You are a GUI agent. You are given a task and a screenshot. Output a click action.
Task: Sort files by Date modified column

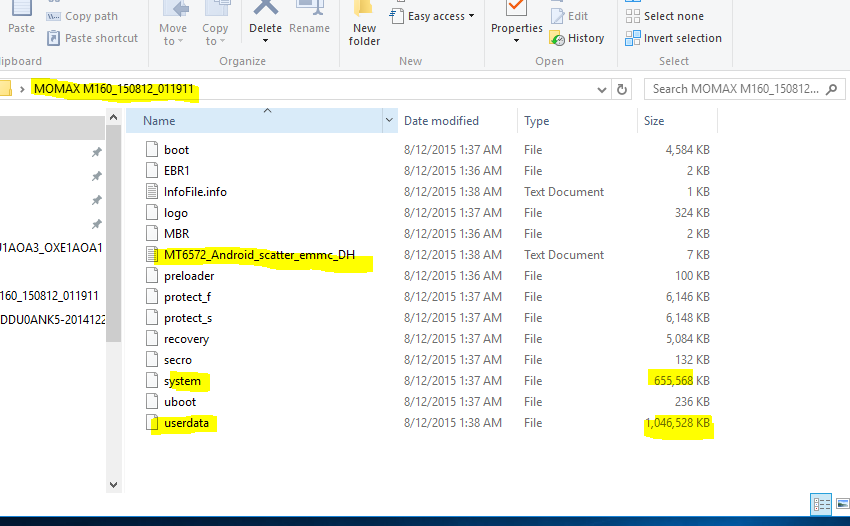(457, 121)
